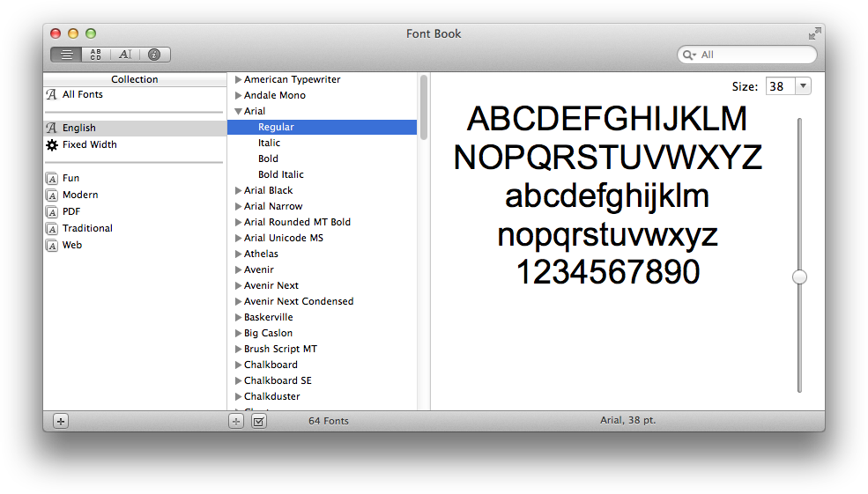Viewport: 868px width, 494px height.
Task: Open the Size dropdown arrow
Action: [803, 86]
